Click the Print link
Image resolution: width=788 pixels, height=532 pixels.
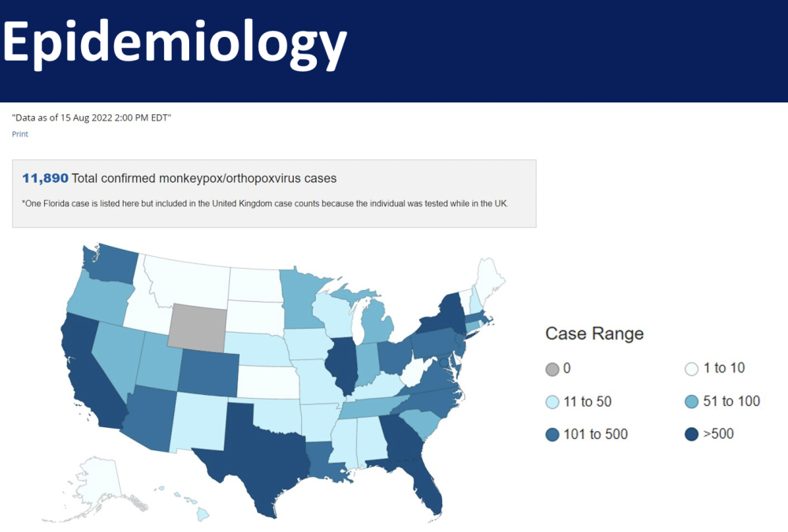tap(20, 134)
